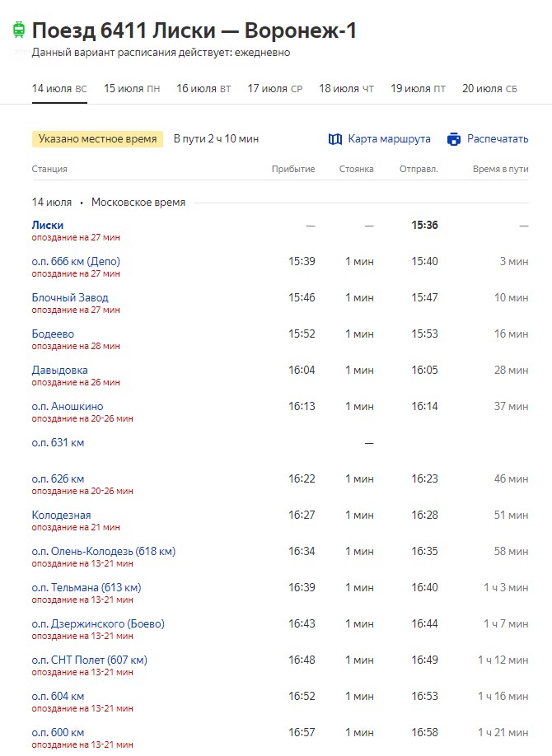The width and height of the screenshot is (552, 756).
Task: Open the Давыдовка station page
Action: (x=60, y=371)
